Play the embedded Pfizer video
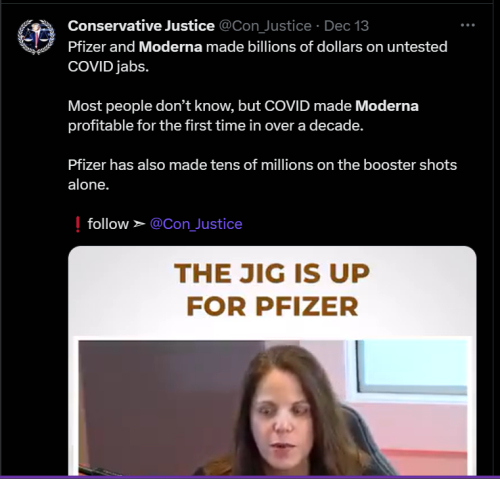This screenshot has height=479, width=500. tap(272, 360)
